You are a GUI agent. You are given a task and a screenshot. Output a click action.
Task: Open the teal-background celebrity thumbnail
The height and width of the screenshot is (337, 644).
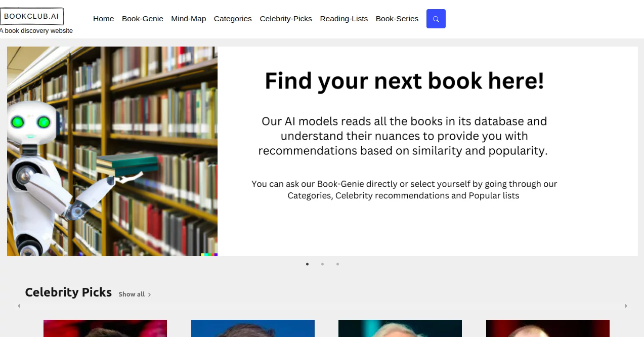(400, 329)
